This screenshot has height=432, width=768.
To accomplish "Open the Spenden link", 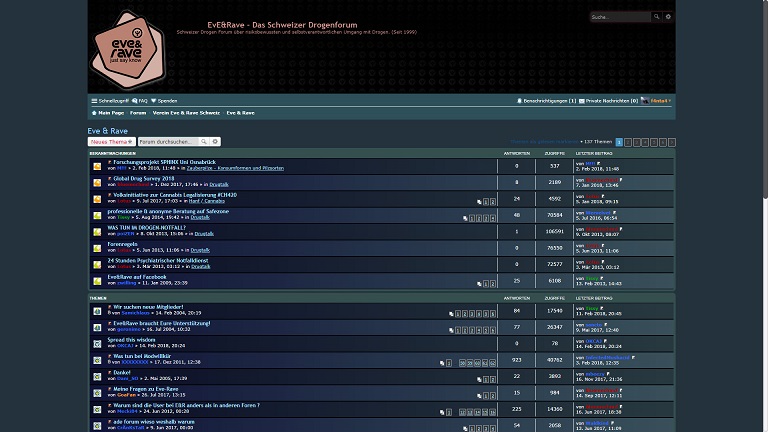I will point(164,101).
